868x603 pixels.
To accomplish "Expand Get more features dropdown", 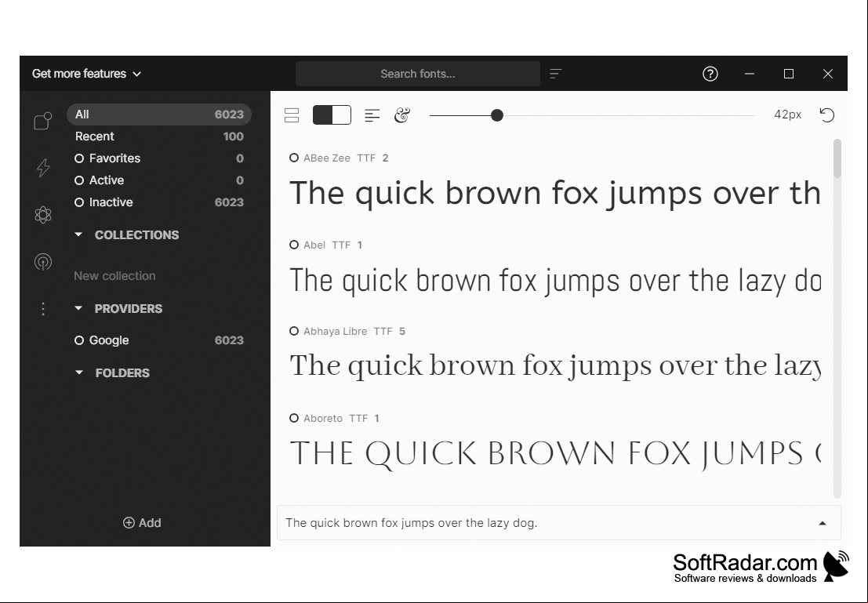I will (86, 74).
